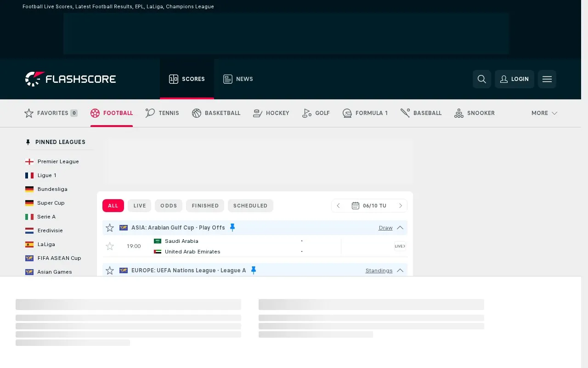Click the Saudi Arabia flag icon
The image size is (588, 368).
click(x=158, y=241)
